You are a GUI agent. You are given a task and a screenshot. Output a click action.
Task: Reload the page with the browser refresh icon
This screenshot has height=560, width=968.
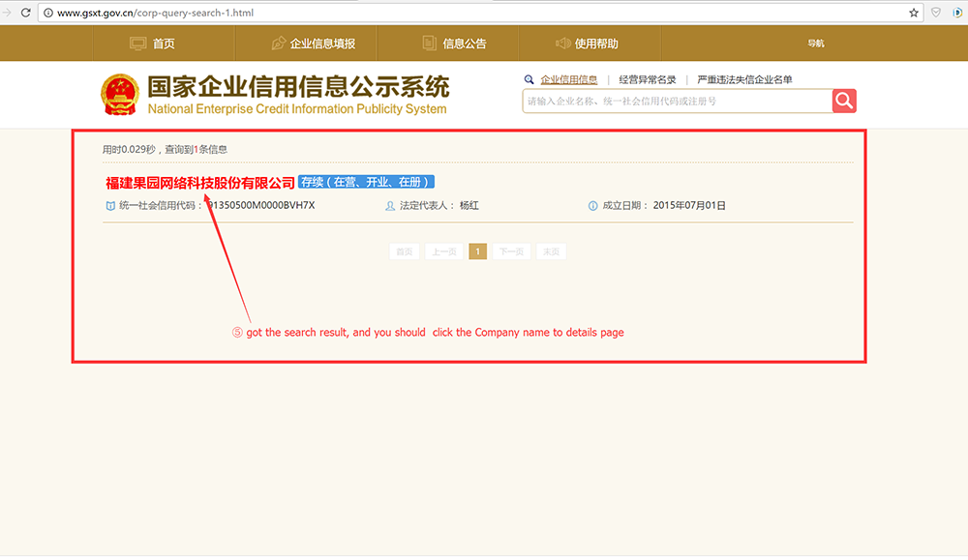coord(26,13)
